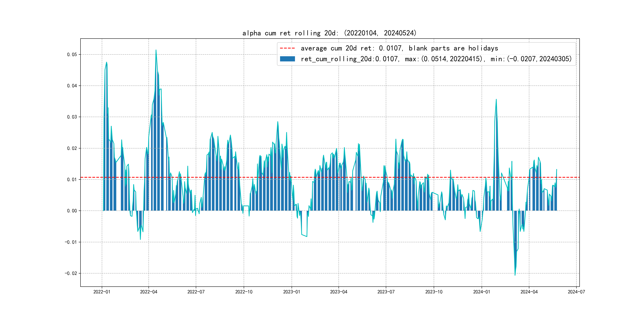Click the blue ret_cum_rolling_20d legend swatch
644x322 pixels.
point(287,59)
